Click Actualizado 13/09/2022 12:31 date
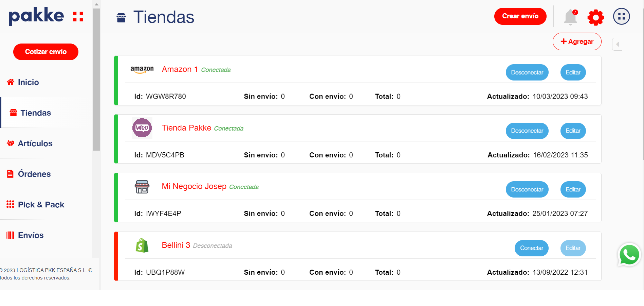Image resolution: width=644 pixels, height=306 pixels. [x=537, y=272]
